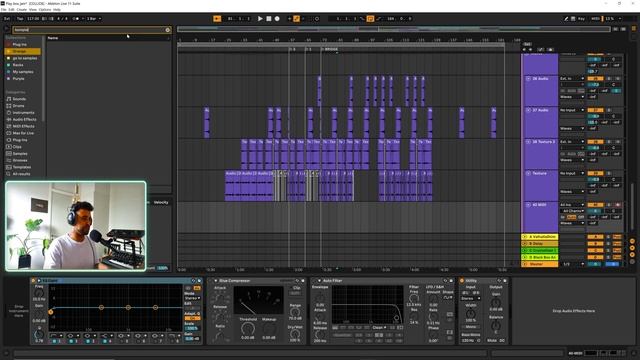This screenshot has height=360, width=640.
Task: Select the B Delay return track
Action: coord(540,244)
